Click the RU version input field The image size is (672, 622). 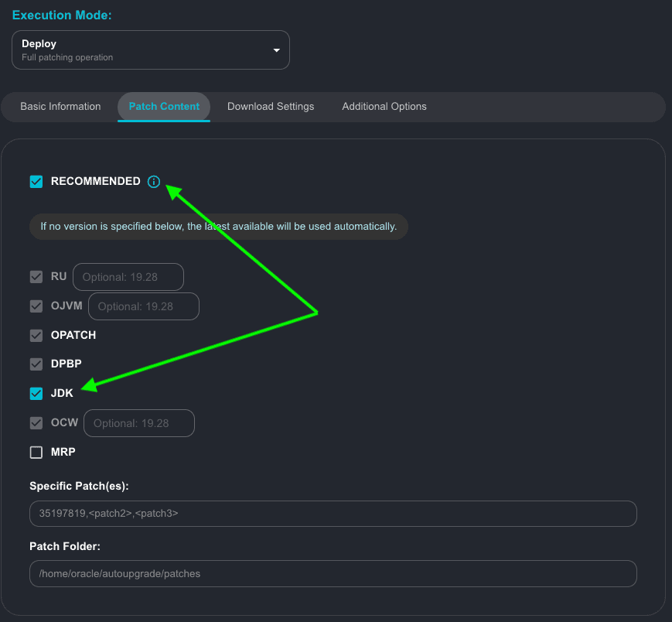pos(128,277)
